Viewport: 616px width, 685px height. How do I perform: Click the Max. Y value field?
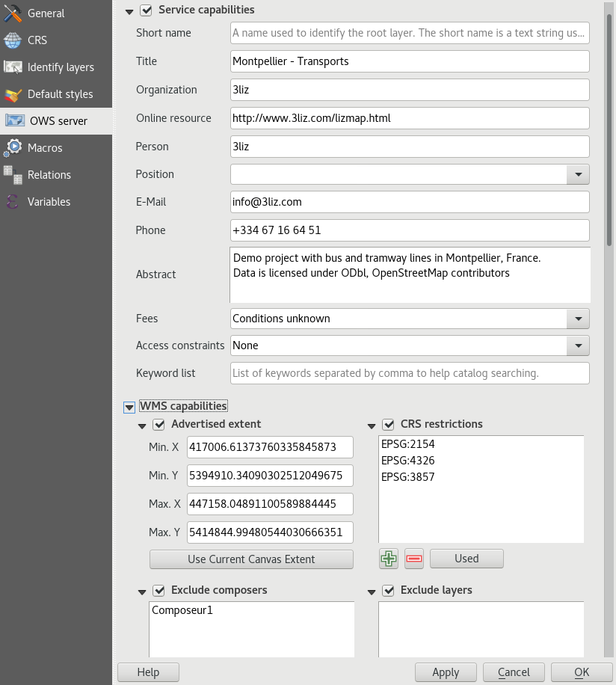pos(270,532)
